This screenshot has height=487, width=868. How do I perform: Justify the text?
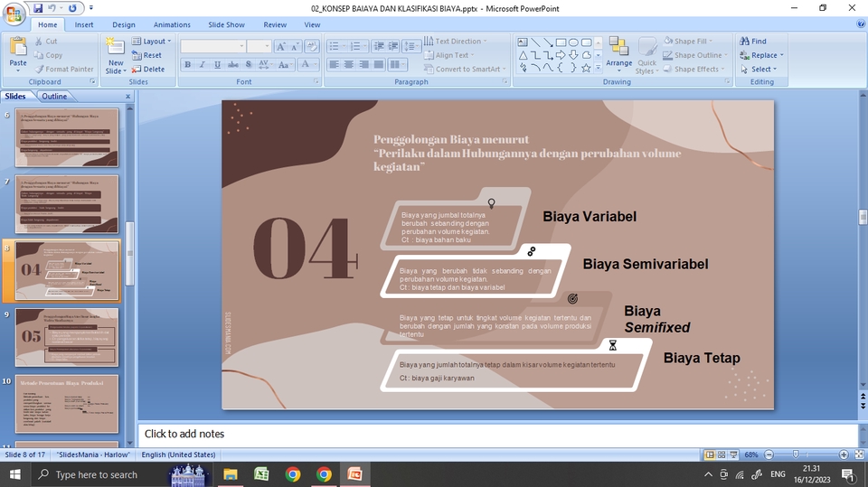[x=379, y=65]
